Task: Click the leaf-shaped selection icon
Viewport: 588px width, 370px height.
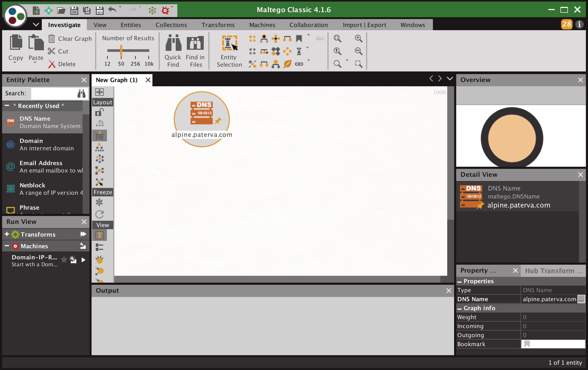Action: pyautogui.click(x=287, y=64)
